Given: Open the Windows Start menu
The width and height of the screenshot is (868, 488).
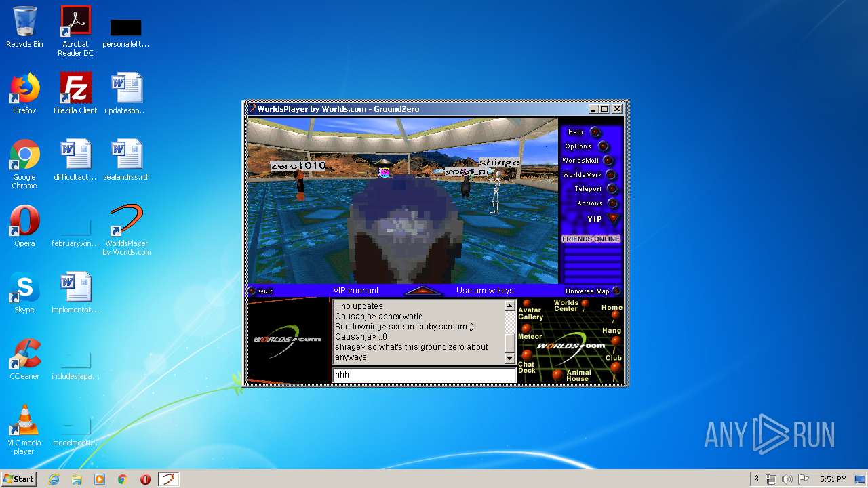Looking at the screenshot, I should (19, 479).
